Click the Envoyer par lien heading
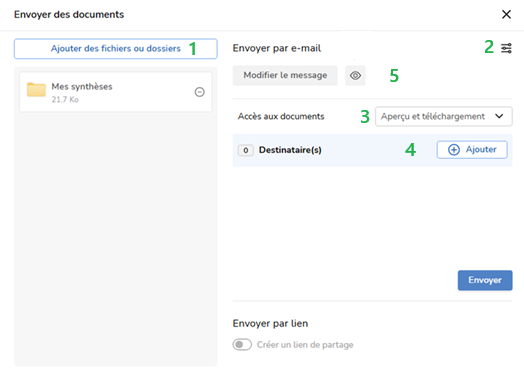524x380 pixels. [x=270, y=323]
